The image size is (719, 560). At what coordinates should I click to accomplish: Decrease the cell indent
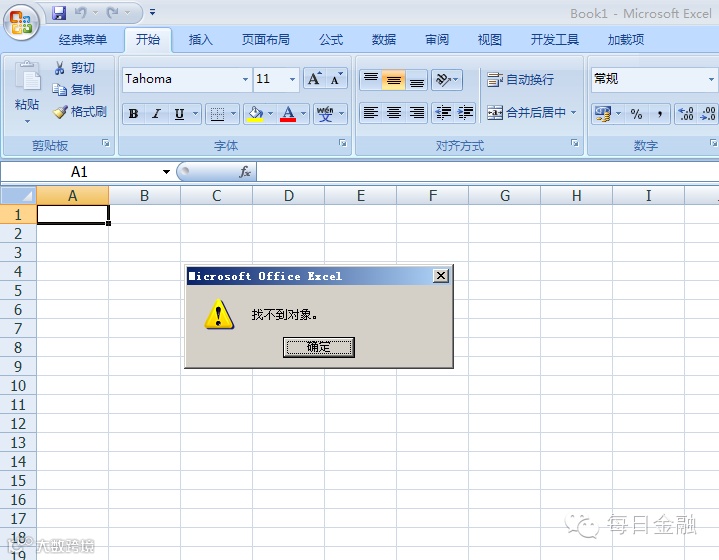[443, 113]
